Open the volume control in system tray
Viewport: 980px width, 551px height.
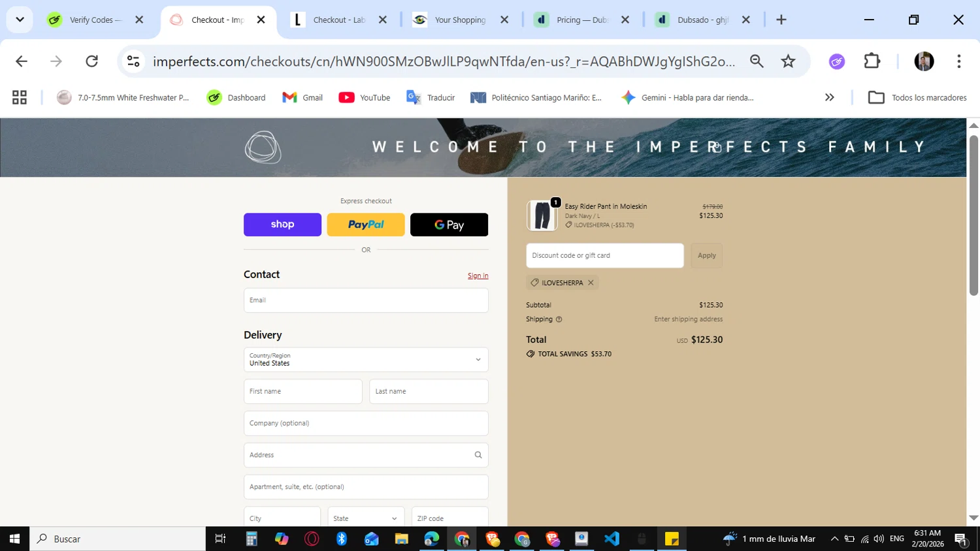point(879,539)
